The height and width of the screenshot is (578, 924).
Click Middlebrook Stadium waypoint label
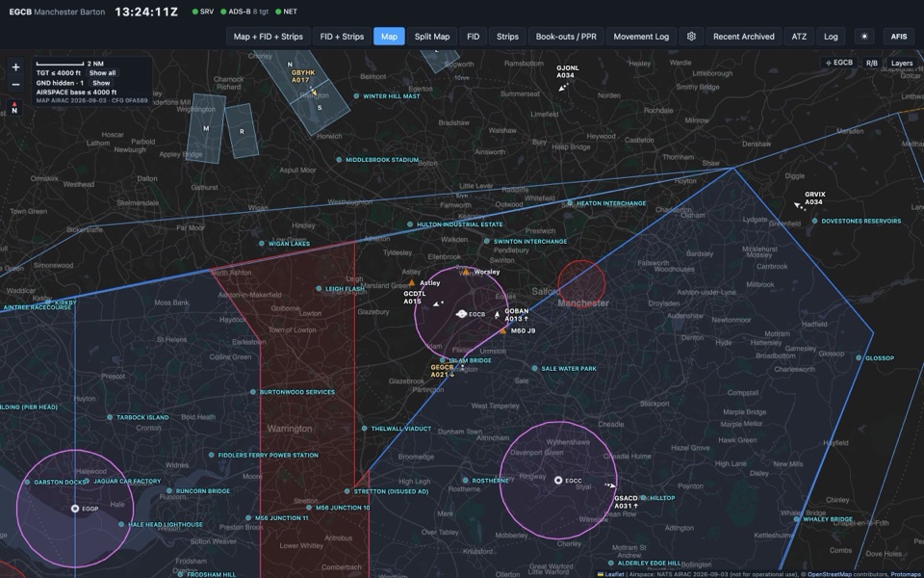point(382,160)
